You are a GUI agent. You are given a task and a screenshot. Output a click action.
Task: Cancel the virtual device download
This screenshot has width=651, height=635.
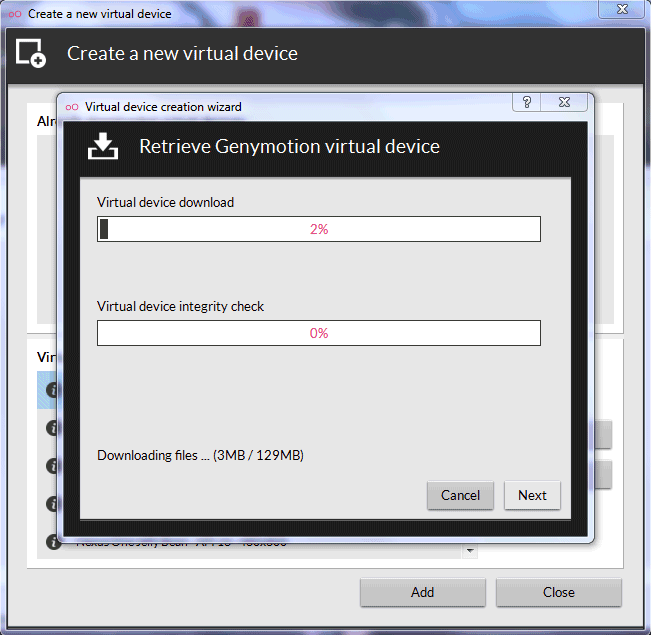pyautogui.click(x=460, y=495)
